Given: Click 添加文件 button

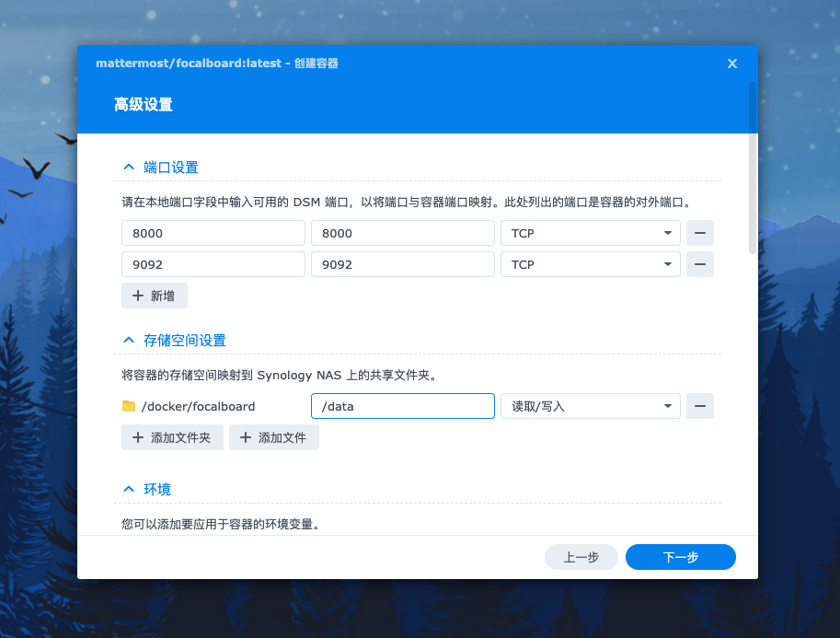Looking at the screenshot, I should tap(274, 437).
